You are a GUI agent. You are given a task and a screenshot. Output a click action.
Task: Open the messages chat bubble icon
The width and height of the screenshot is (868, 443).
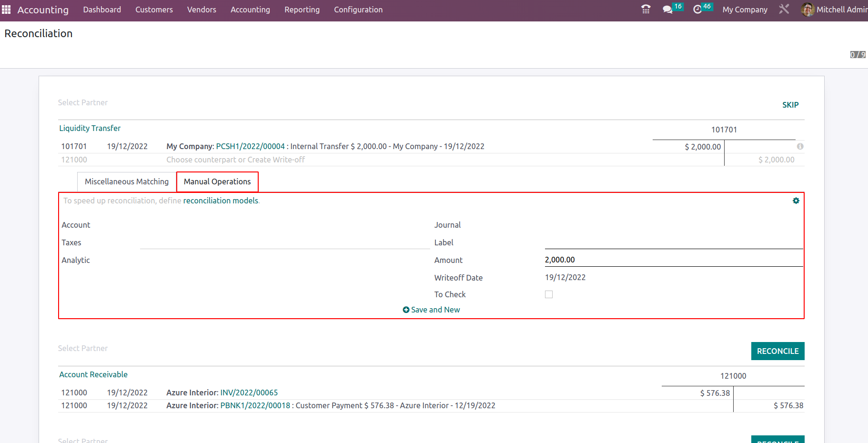point(667,10)
